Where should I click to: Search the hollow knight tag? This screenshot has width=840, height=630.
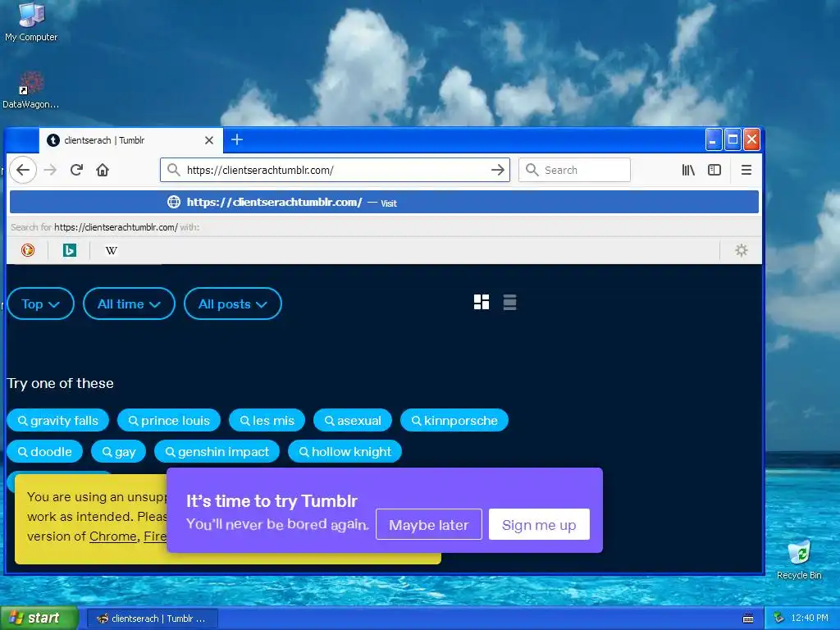click(345, 452)
